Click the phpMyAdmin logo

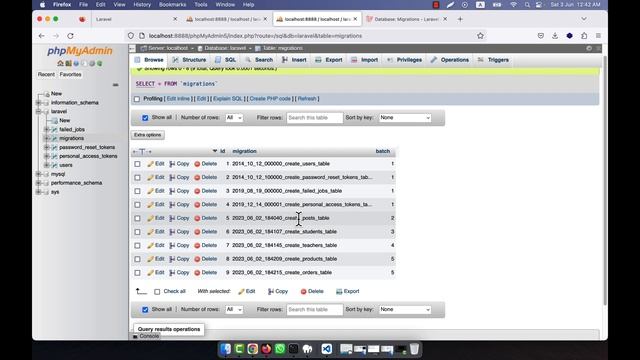tap(80, 51)
